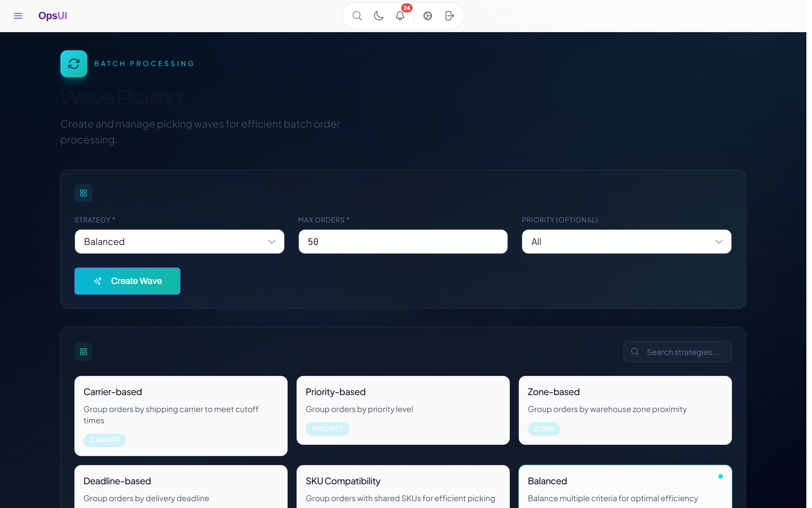Click the PRIORITY (OPTIONAL) field label
The height and width of the screenshot is (508, 812).
(x=560, y=220)
